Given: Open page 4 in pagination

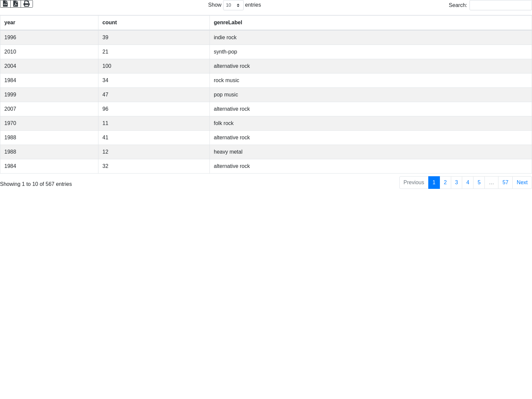Looking at the screenshot, I should pos(467,183).
